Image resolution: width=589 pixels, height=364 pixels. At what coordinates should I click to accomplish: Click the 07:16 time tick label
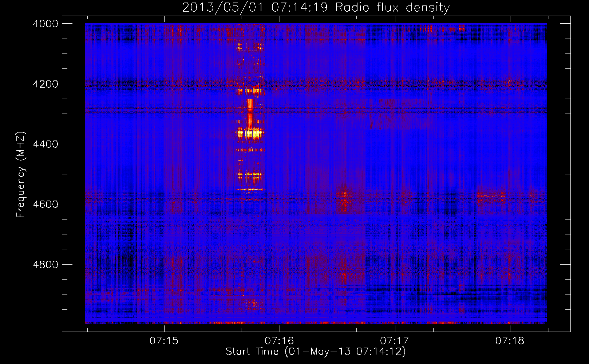(x=279, y=341)
